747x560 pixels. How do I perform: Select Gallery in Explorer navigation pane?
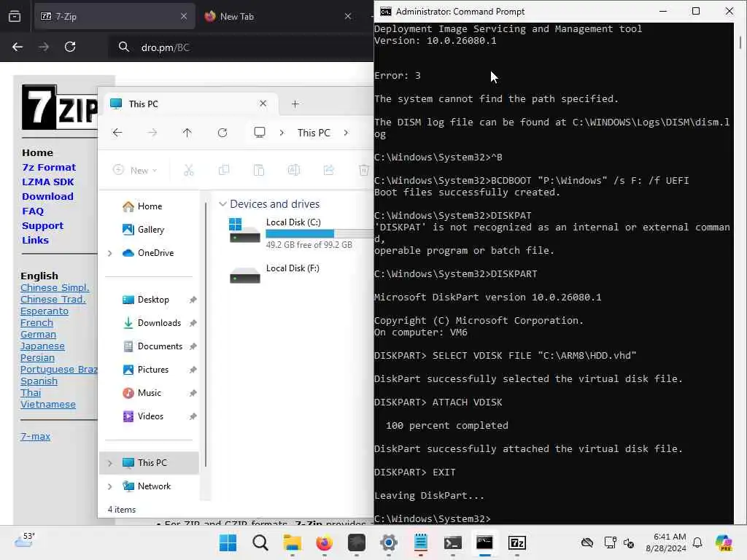[149, 230]
